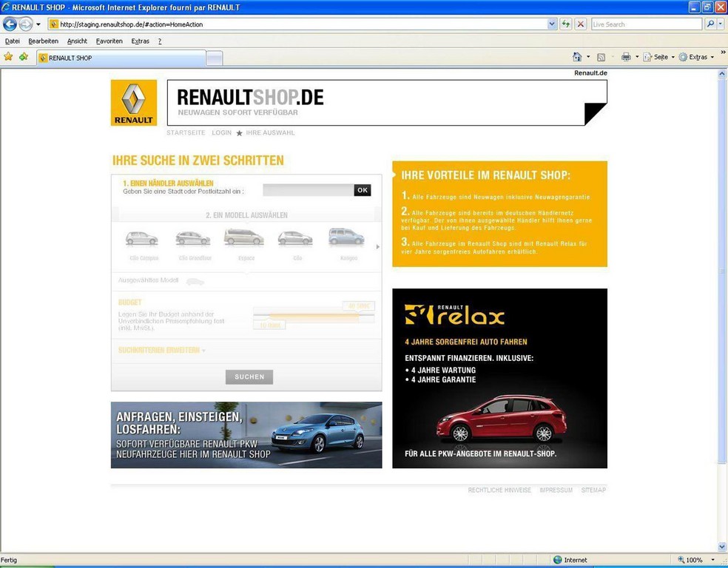Open the Seite toolbar menu

tap(658, 57)
